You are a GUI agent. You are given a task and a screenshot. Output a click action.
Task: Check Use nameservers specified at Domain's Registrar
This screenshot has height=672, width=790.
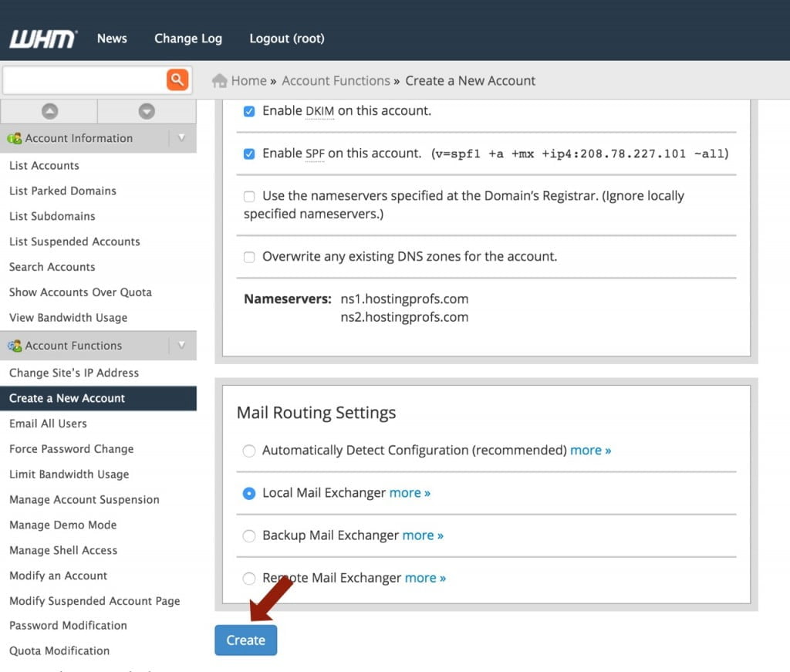[x=249, y=197]
